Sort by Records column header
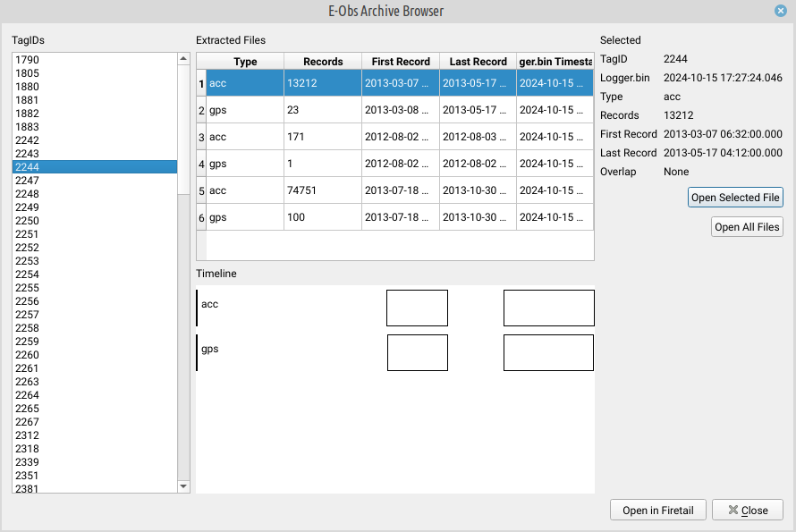This screenshot has width=796, height=532. click(x=323, y=62)
